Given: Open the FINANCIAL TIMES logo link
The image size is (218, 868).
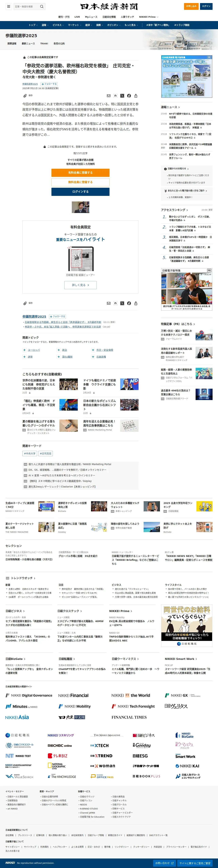Looking at the screenshot, I should [x=129, y=717].
